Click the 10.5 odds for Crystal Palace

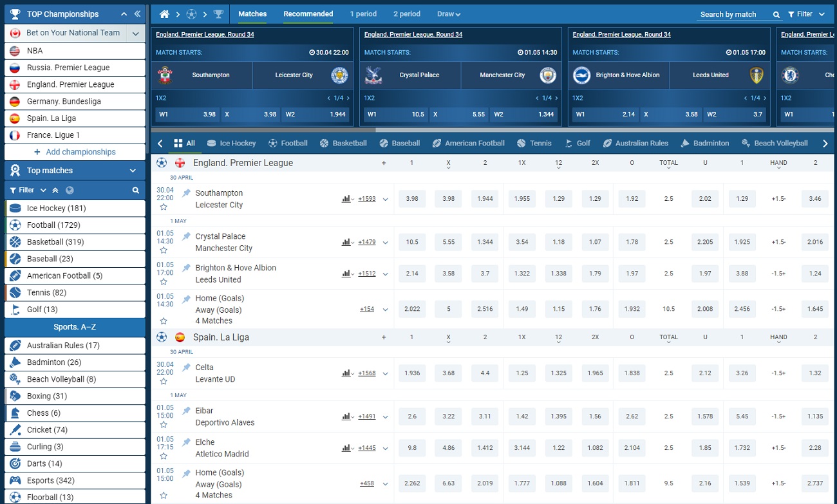pos(412,242)
